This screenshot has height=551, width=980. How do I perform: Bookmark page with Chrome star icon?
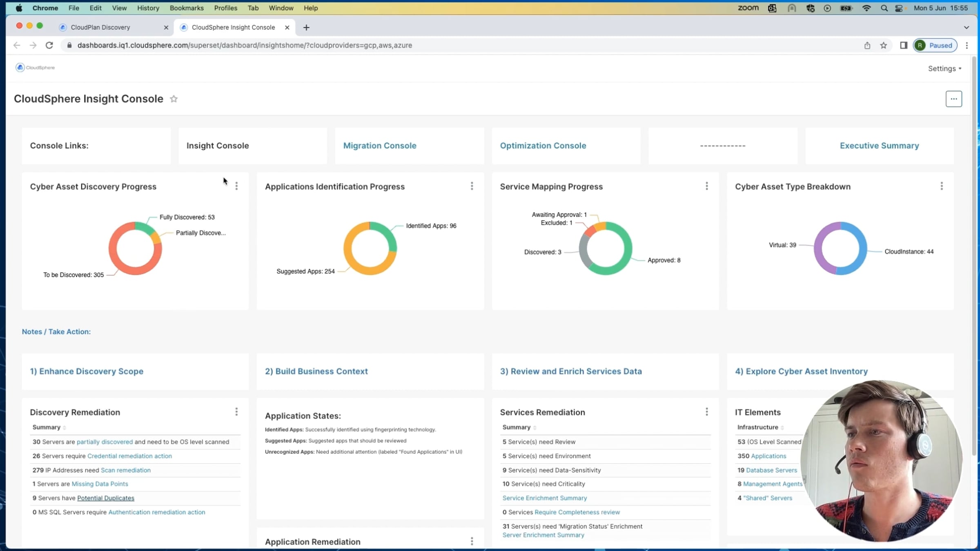click(x=883, y=45)
